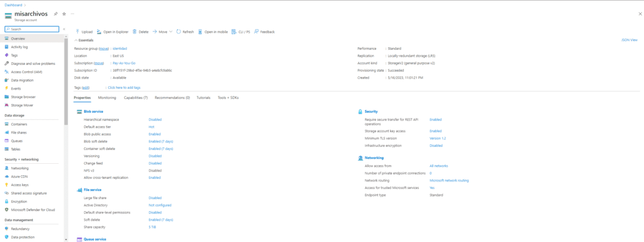Launch Storage browser
Viewport: 644px width, 242px height.
tap(23, 96)
